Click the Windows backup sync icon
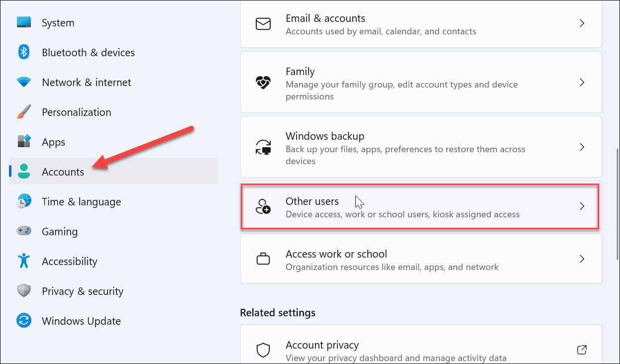This screenshot has width=620, height=364. (x=263, y=147)
